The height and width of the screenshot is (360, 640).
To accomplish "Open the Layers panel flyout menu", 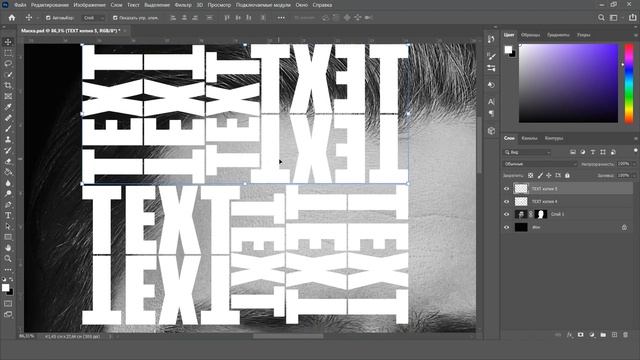I will [x=636, y=138].
